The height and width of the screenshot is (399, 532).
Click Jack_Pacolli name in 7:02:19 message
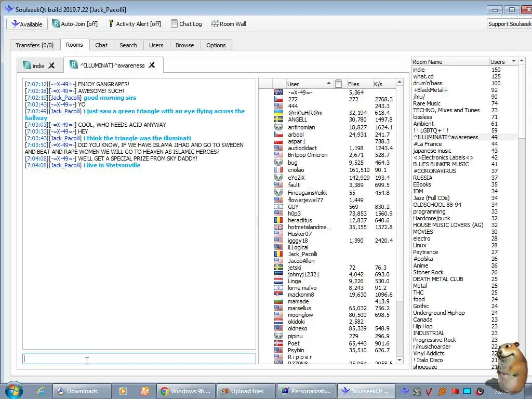[x=66, y=98]
